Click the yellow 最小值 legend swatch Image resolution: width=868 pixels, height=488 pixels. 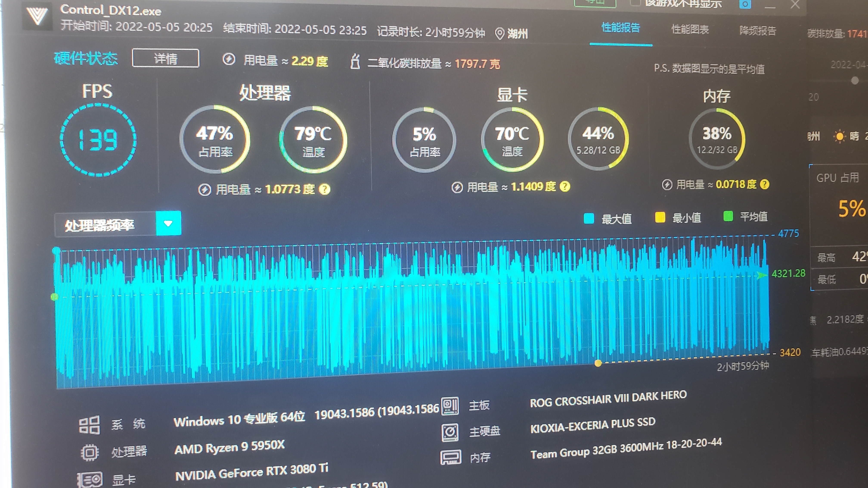tap(660, 217)
